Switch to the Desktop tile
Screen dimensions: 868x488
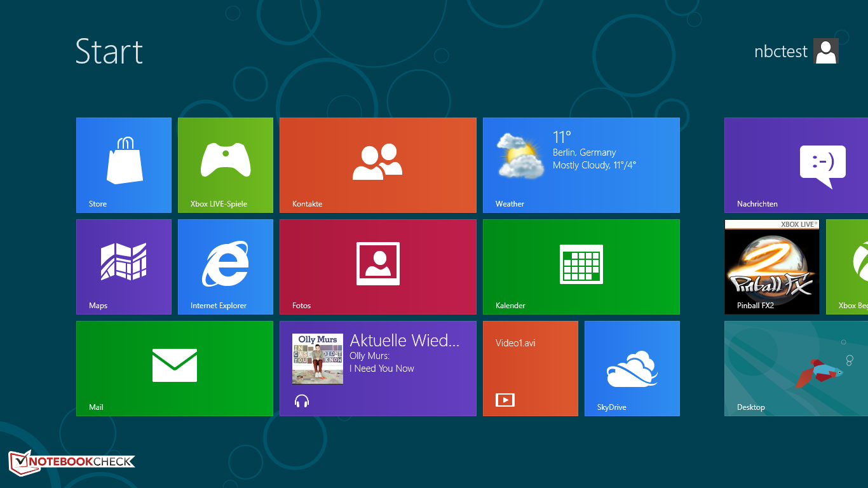tap(796, 369)
